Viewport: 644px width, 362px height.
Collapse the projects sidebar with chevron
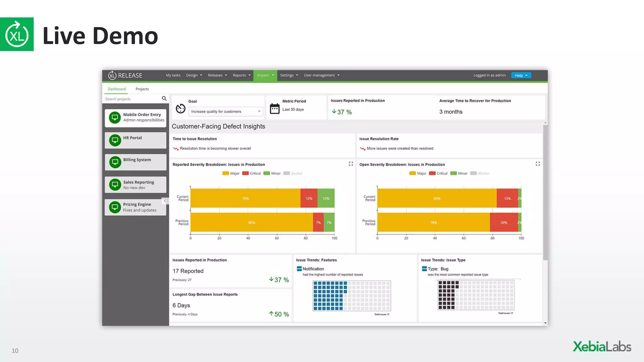point(165,201)
